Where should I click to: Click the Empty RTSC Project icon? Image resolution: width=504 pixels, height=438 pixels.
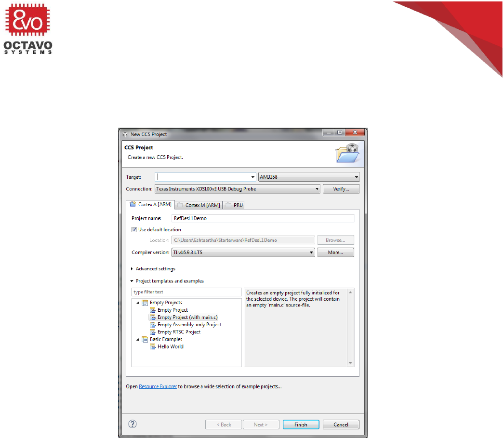pyautogui.click(x=152, y=332)
